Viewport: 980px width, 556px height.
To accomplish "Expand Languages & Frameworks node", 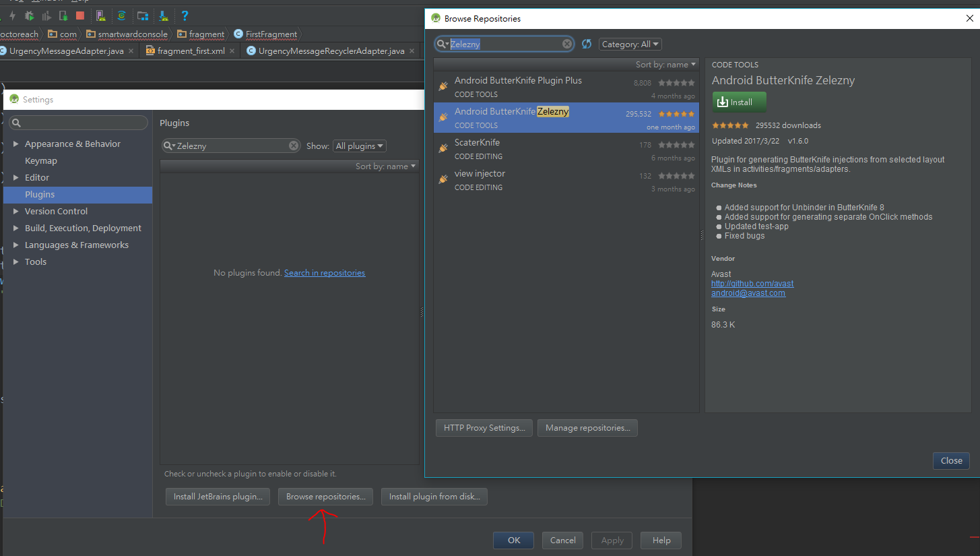I will pos(16,245).
